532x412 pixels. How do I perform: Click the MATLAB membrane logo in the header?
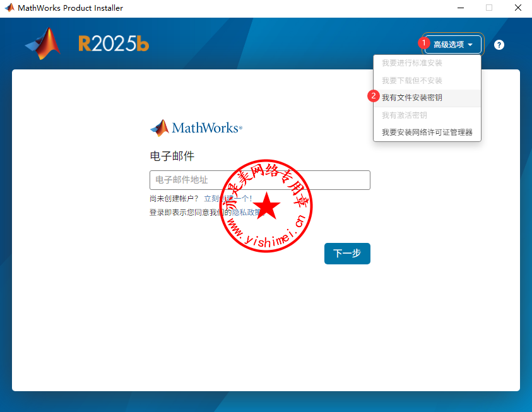[x=44, y=44]
